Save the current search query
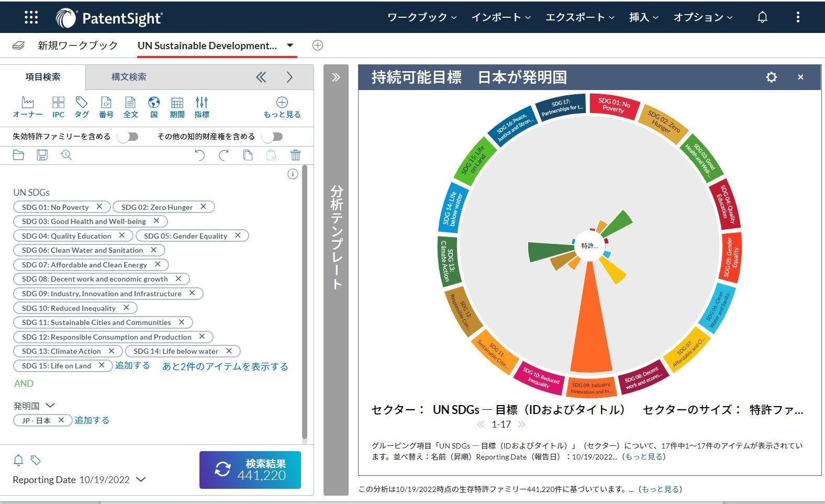The height and width of the screenshot is (504, 825). pyautogui.click(x=42, y=155)
